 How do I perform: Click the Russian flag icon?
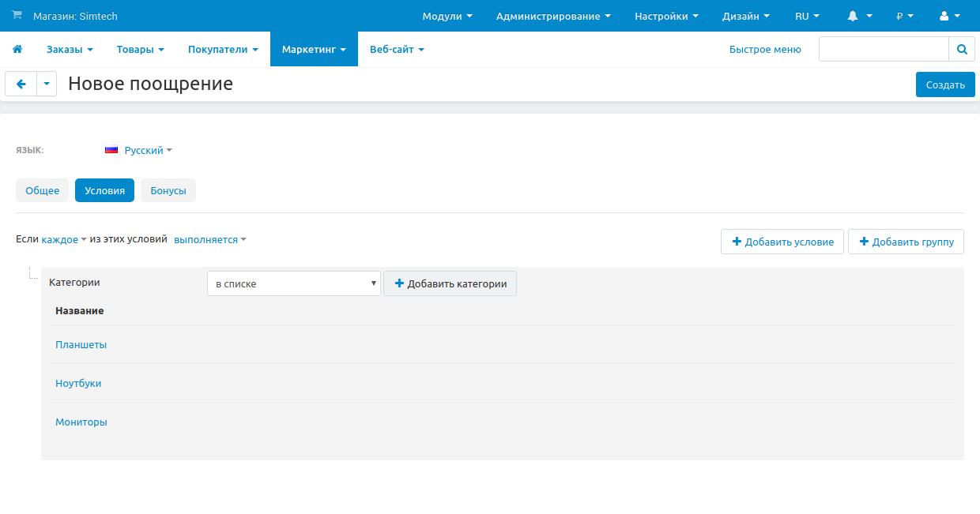(111, 149)
